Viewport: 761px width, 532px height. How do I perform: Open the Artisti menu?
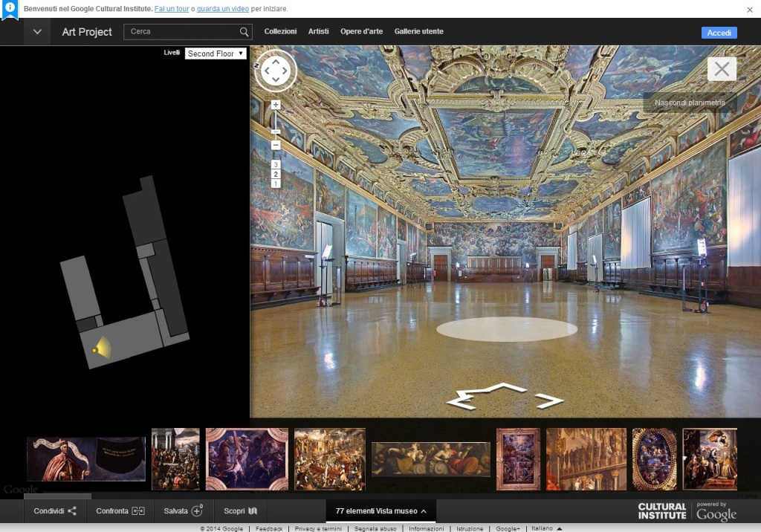(318, 31)
